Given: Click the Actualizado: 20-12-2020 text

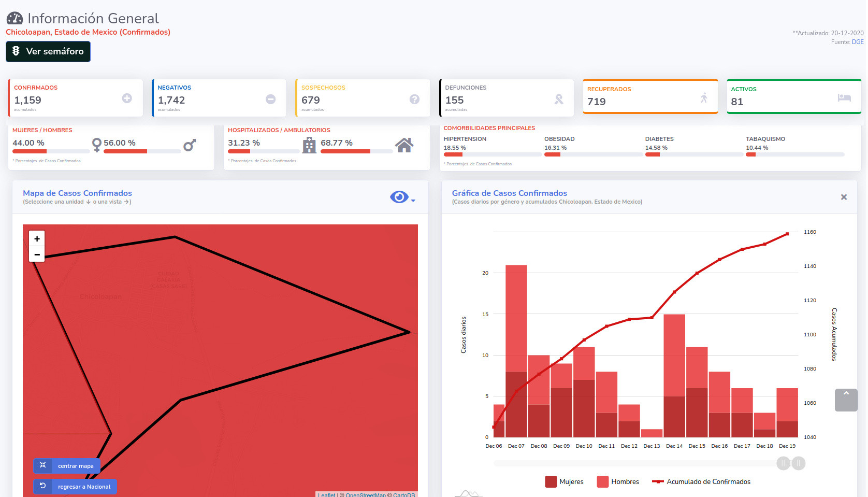Looking at the screenshot, I should tap(828, 33).
